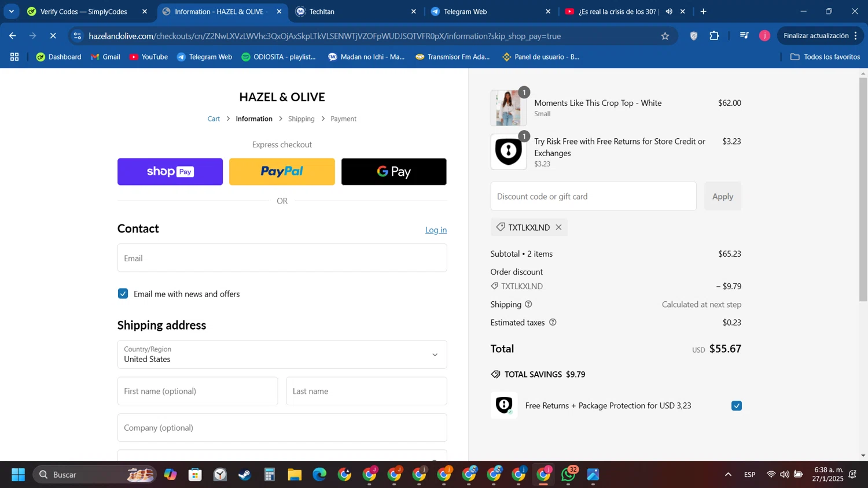
Task: Open the Extensions puzzle menu
Action: (714, 36)
